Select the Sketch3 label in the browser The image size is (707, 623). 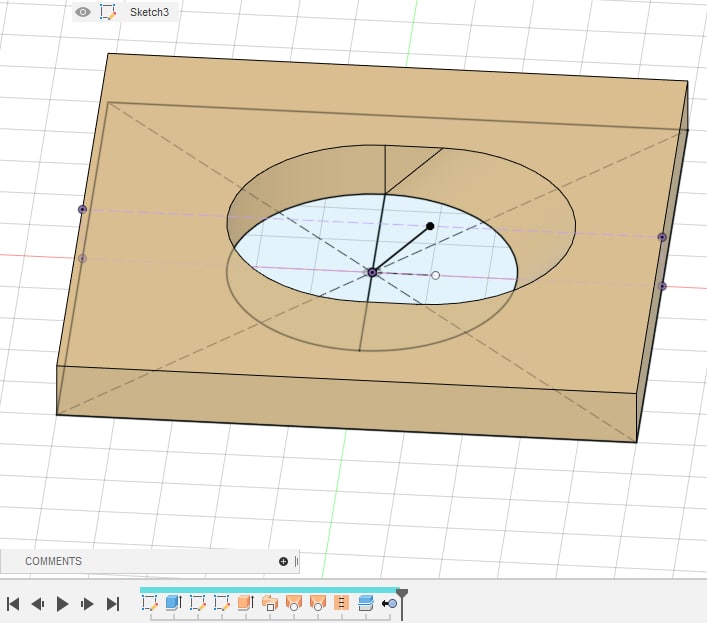[149, 12]
